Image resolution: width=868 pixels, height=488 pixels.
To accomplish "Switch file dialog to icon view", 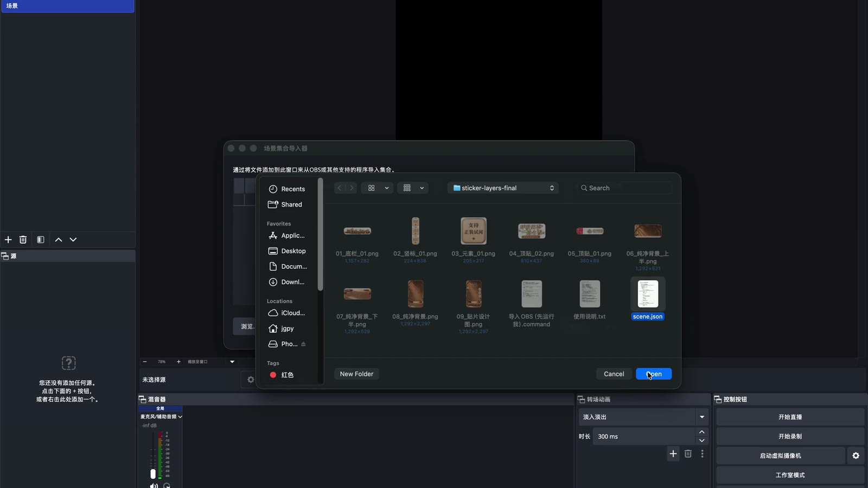I will tap(372, 188).
